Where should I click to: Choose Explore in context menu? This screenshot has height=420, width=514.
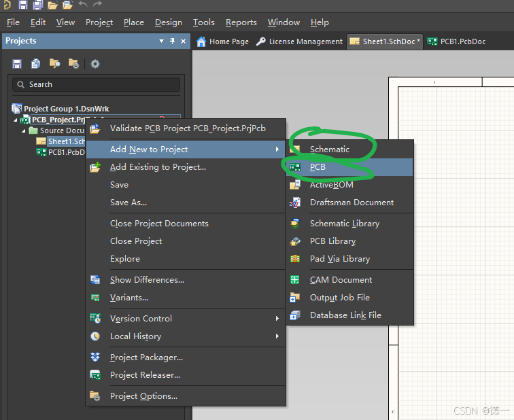tap(186, 259)
